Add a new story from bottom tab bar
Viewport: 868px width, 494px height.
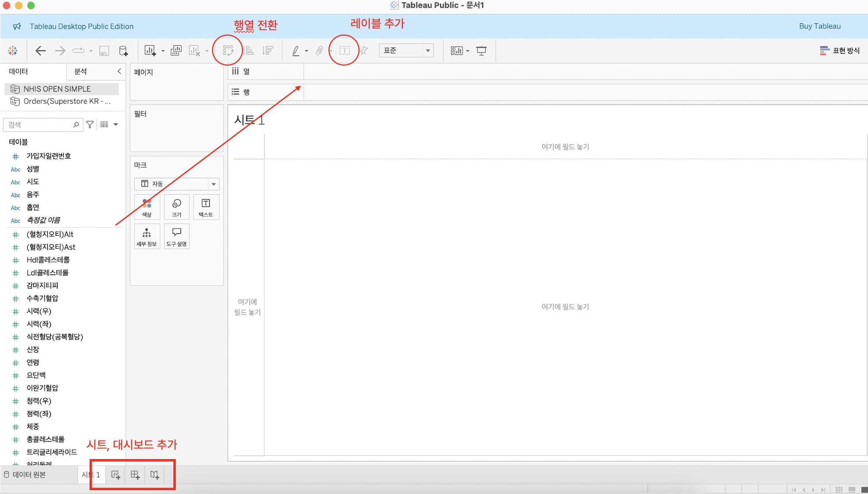point(155,475)
